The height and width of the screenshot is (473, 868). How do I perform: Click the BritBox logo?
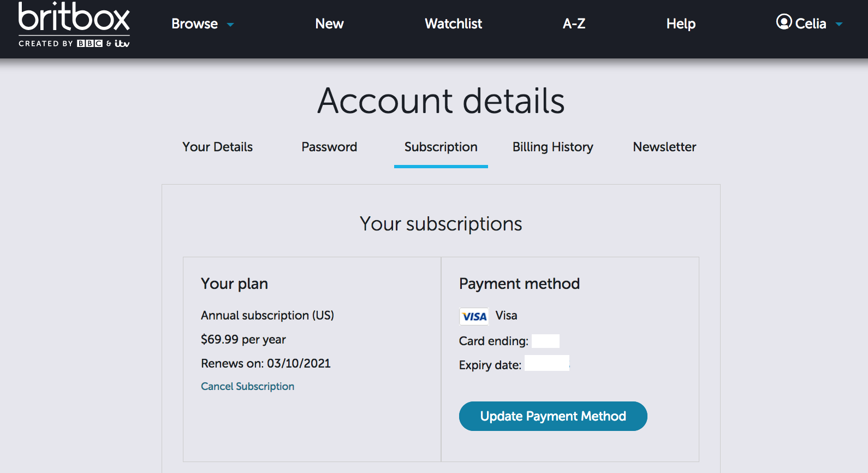coord(74,19)
